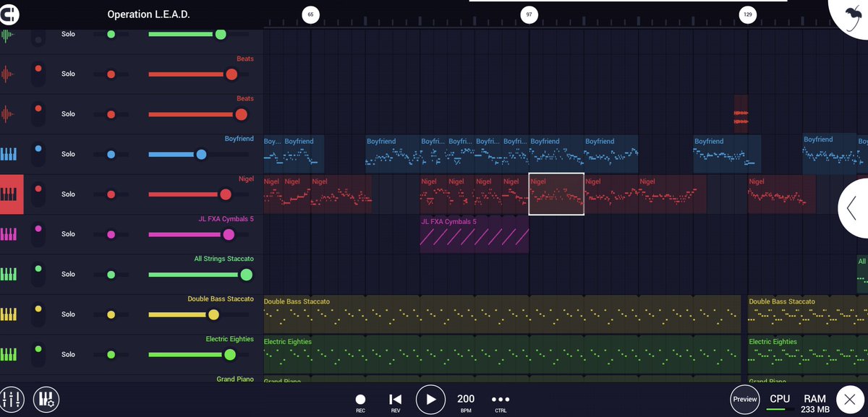Solo the Boyfriend track
This screenshot has width=868, height=417.
[68, 154]
